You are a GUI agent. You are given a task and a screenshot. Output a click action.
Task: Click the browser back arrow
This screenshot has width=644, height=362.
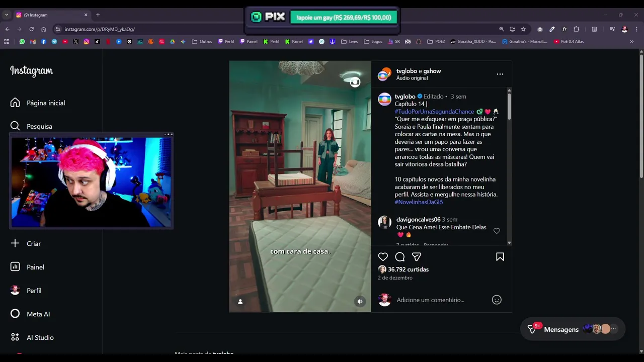[7, 29]
